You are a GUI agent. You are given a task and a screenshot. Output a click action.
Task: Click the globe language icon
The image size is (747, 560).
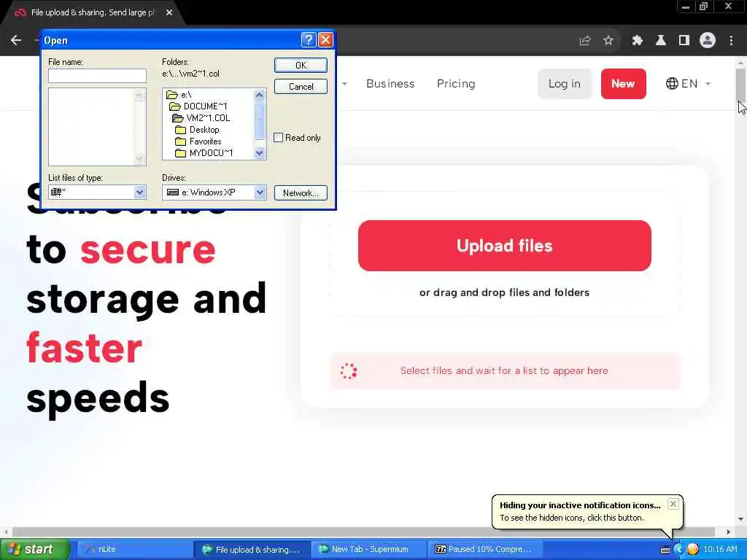[x=672, y=84]
